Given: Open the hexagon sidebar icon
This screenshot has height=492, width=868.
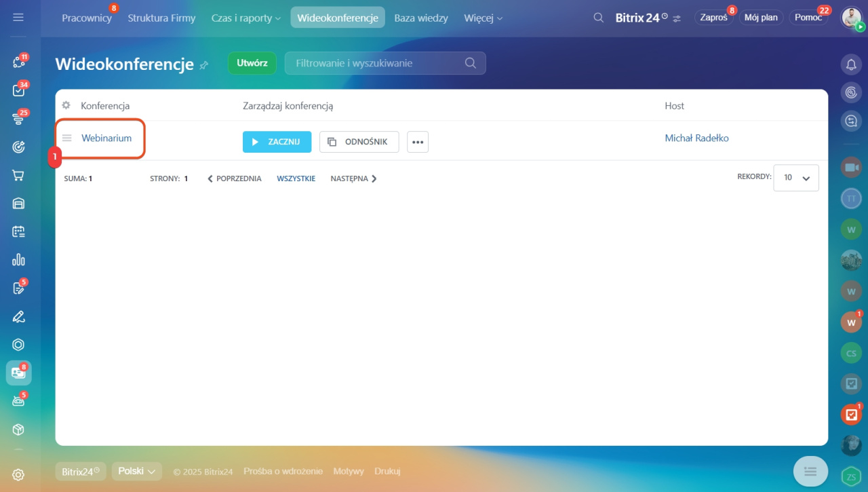Looking at the screenshot, I should (x=18, y=345).
